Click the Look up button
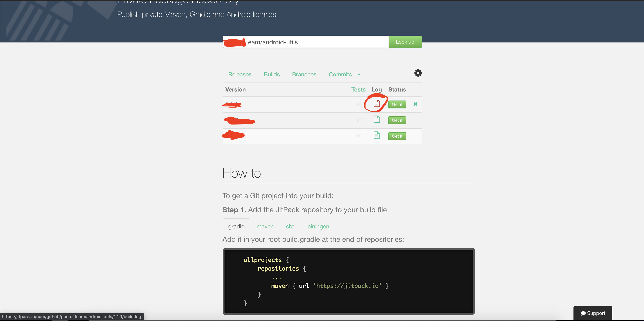The height and width of the screenshot is (321, 644). pos(405,42)
